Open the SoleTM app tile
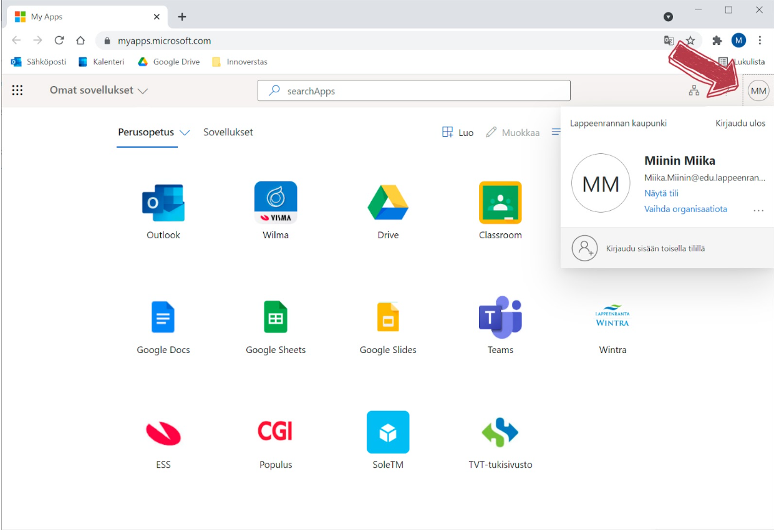The image size is (774, 532). pos(388,440)
